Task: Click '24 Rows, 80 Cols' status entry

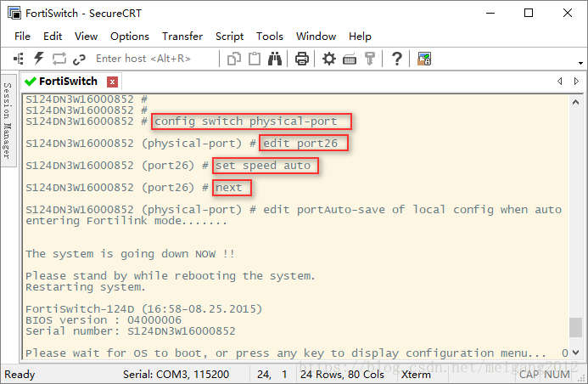Action: tap(342, 375)
